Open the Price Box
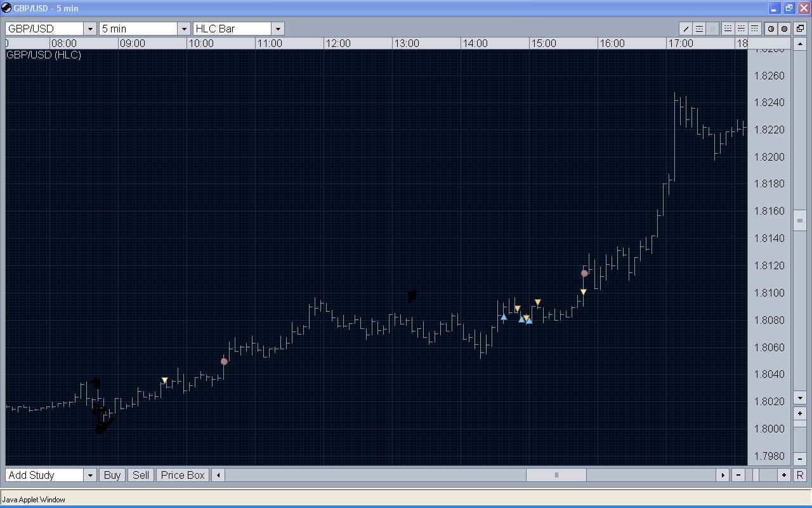 tap(183, 475)
